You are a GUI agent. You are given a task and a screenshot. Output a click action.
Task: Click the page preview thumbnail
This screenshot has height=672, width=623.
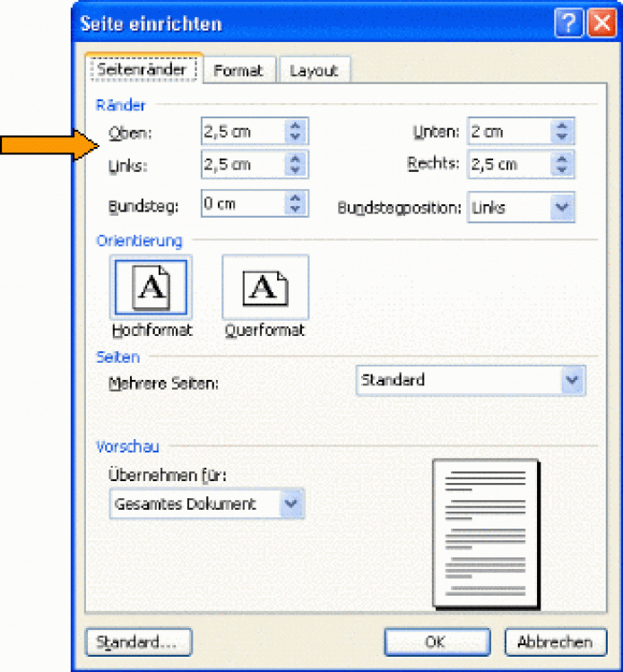[485, 533]
